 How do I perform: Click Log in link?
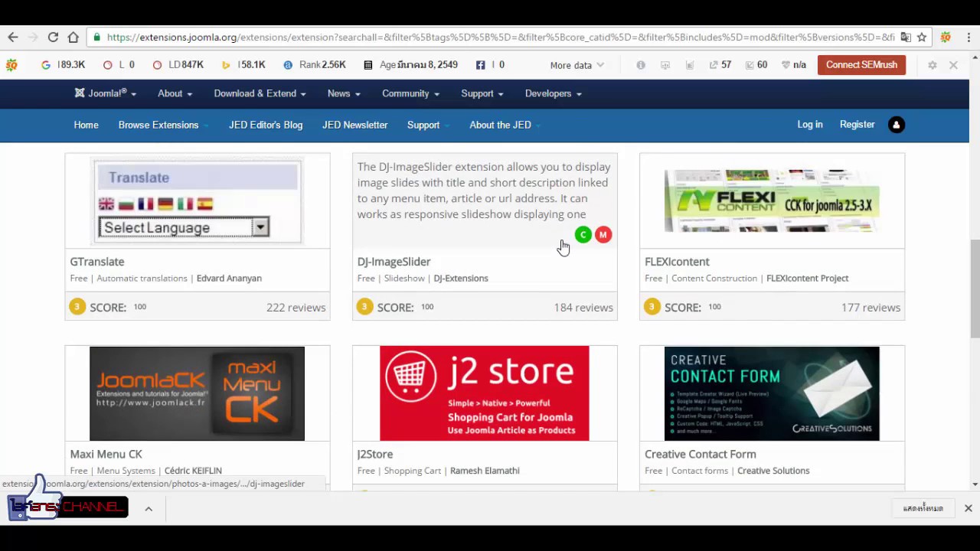coord(809,125)
